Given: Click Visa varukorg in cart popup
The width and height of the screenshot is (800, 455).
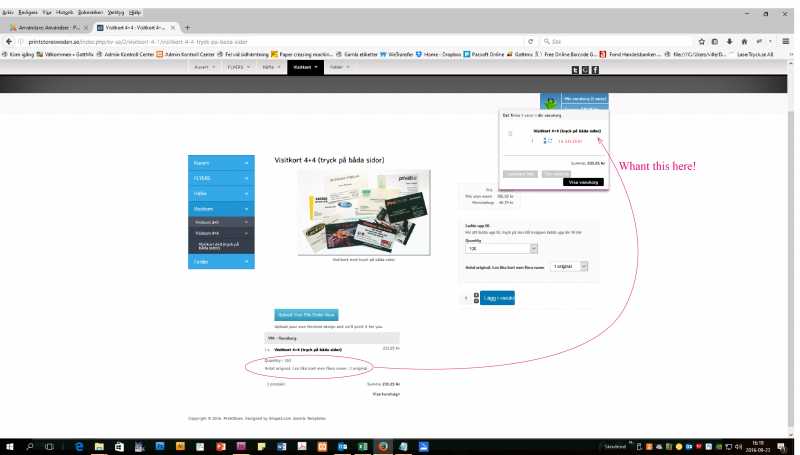Looking at the screenshot, I should click(583, 182).
